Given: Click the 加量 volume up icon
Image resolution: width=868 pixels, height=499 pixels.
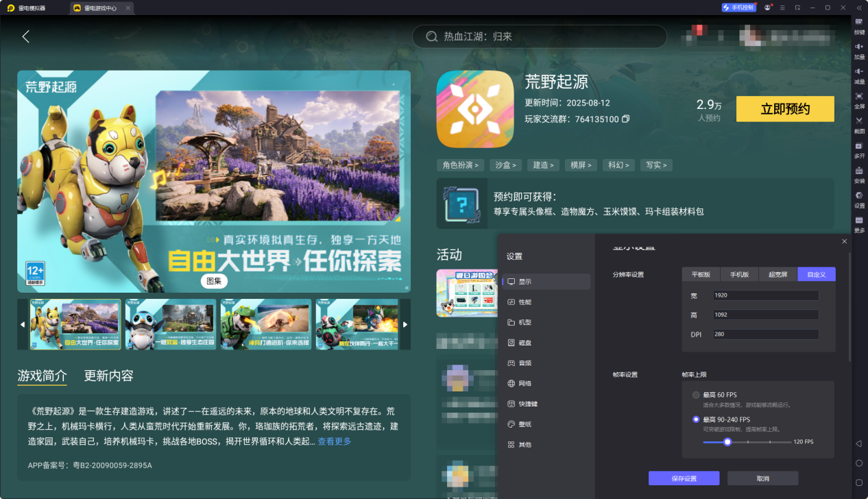Looking at the screenshot, I should point(859,51).
